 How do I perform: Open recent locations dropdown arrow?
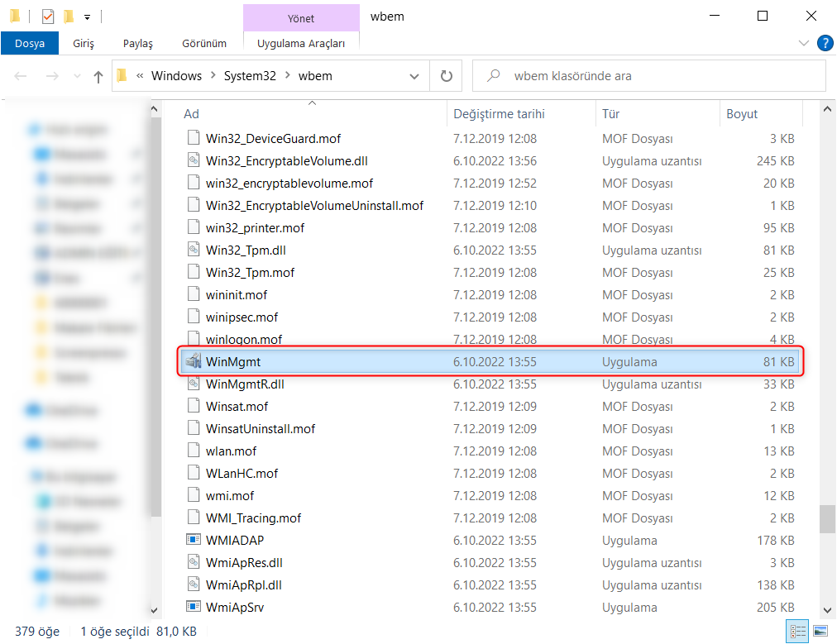[78, 76]
